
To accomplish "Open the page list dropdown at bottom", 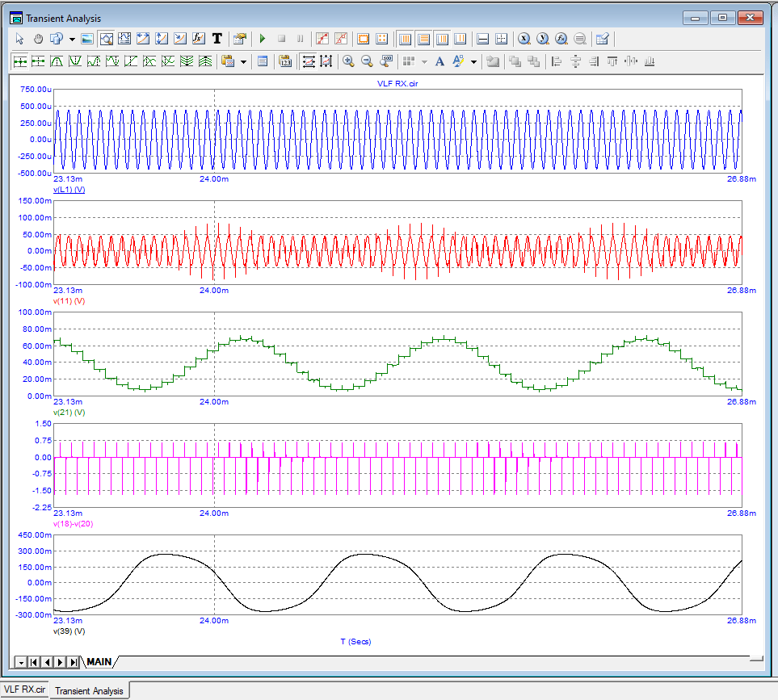I will coord(21,662).
